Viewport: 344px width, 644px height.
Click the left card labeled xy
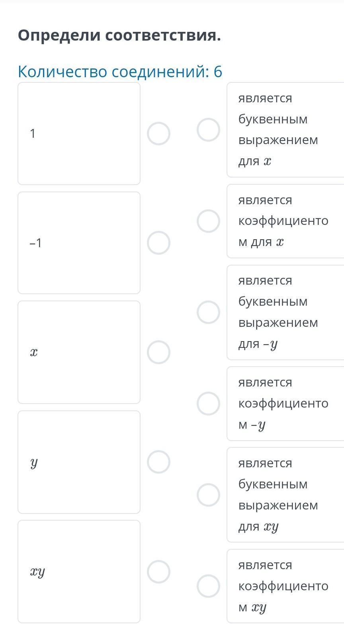coord(79,572)
